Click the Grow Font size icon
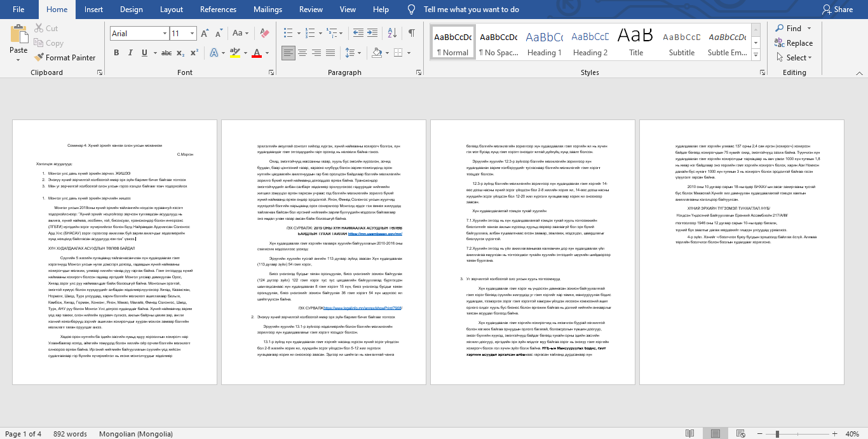The height and width of the screenshot is (439, 868). (x=205, y=33)
